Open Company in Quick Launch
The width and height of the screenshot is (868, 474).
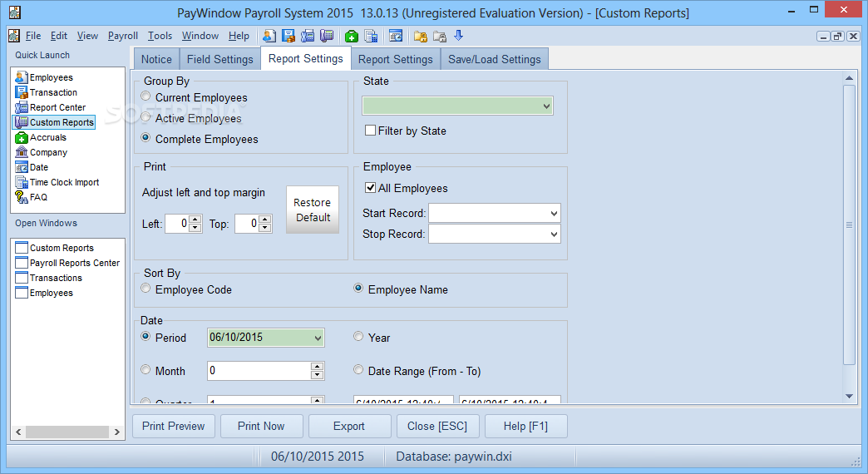coord(42,152)
